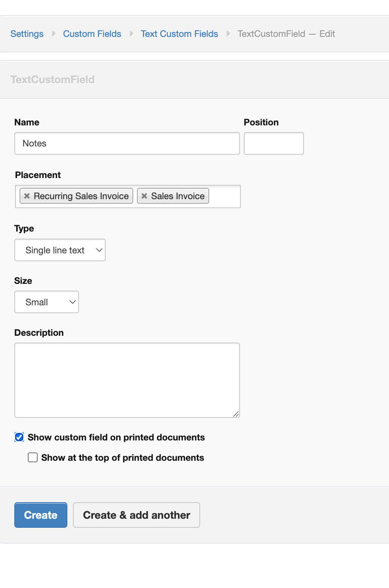The image size is (389, 588).
Task: Grab the Description textarea resize handle
Action: 236,414
